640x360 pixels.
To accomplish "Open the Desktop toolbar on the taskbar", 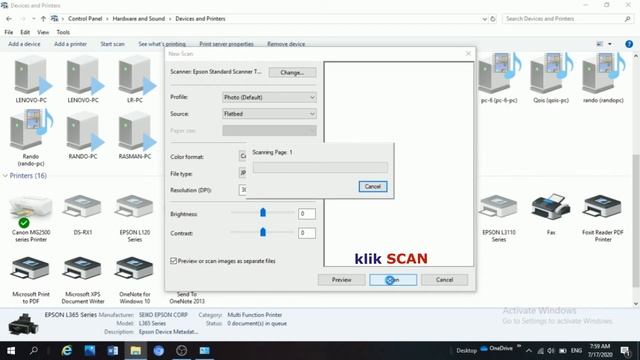I will pos(466,351).
